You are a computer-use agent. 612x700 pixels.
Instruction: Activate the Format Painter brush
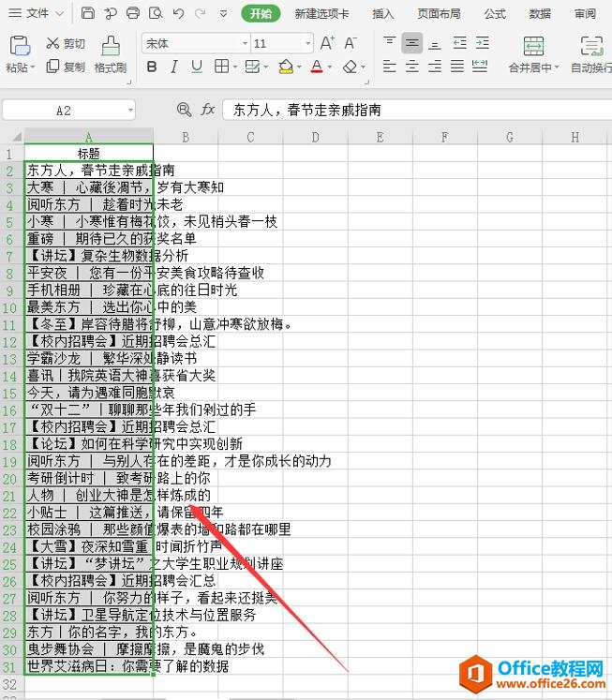point(111,54)
